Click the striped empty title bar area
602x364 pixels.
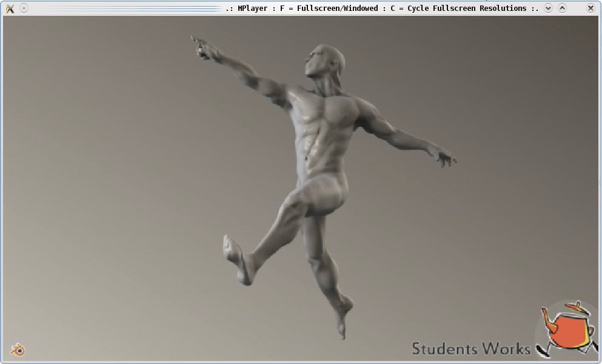[x=121, y=8]
